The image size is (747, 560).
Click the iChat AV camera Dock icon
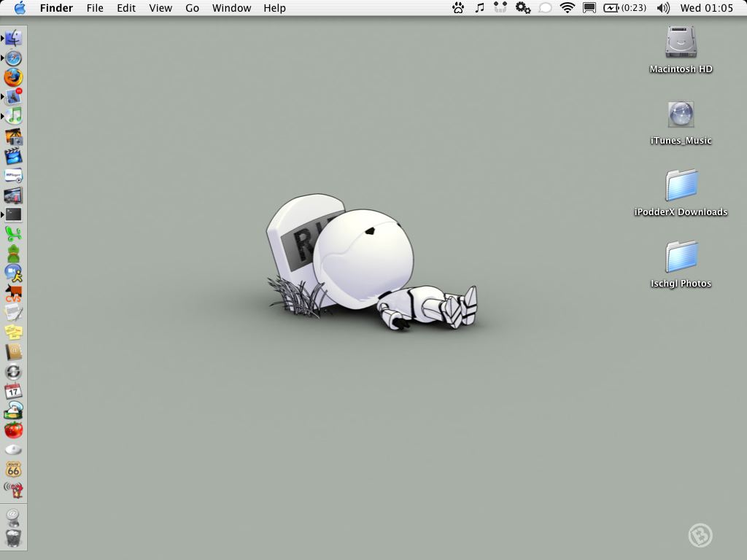13,273
